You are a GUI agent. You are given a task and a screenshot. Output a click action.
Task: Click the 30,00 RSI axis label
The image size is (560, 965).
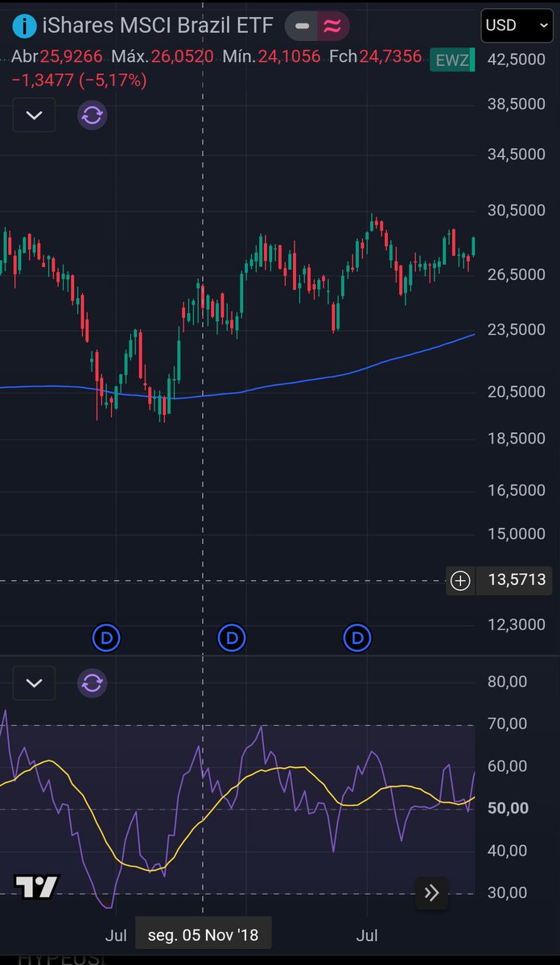[x=508, y=893]
